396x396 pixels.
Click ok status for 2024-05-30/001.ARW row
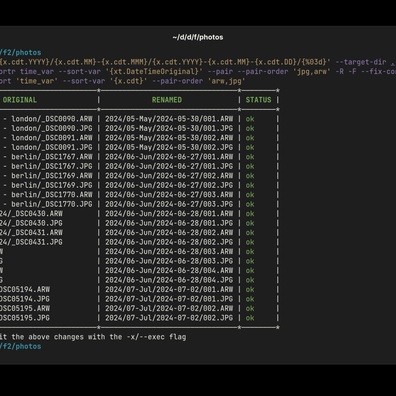250,119
